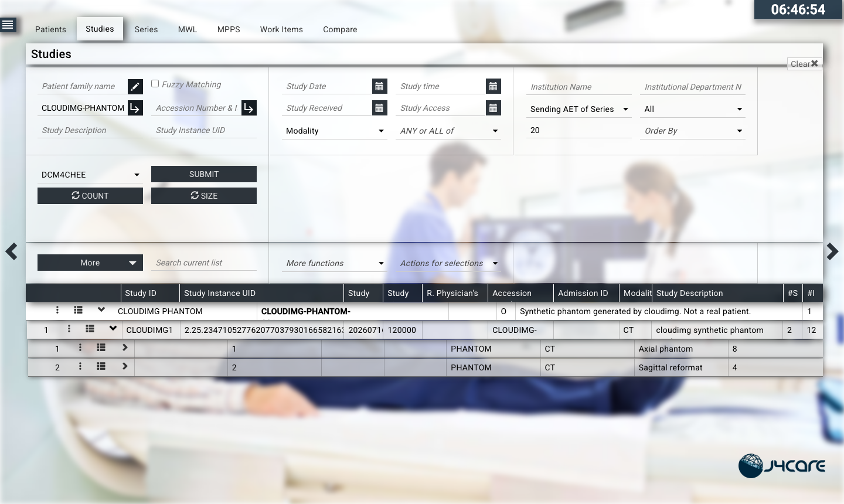Open the Order By dropdown
844x504 pixels.
[x=693, y=131]
